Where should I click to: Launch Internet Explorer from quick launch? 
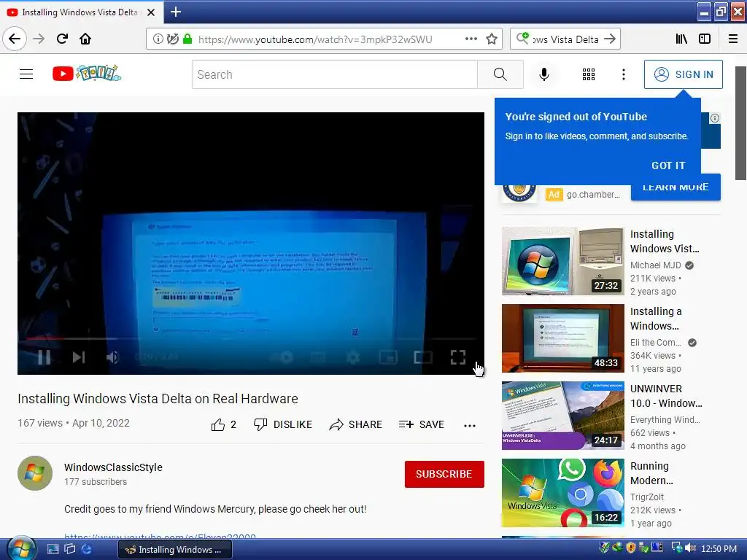point(86,549)
